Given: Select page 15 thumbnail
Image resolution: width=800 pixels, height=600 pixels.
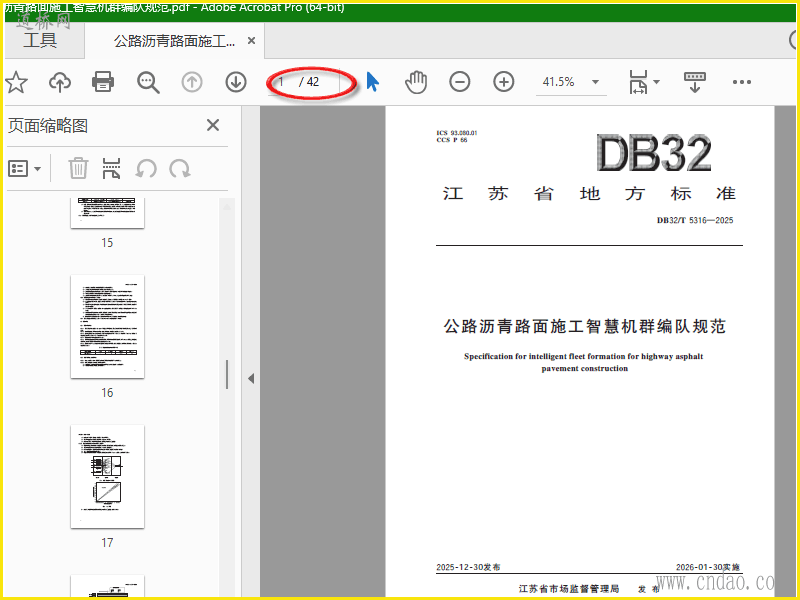Looking at the screenshot, I should (x=107, y=213).
